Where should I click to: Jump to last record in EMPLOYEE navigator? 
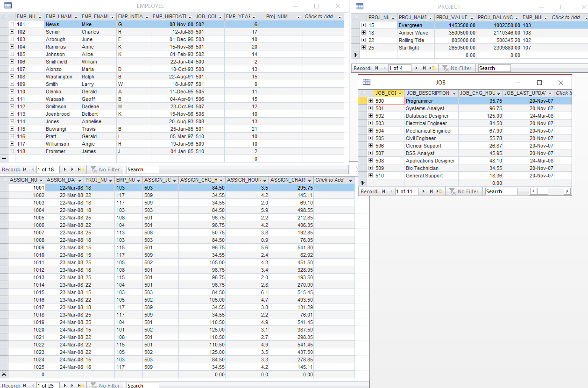click(x=73, y=169)
